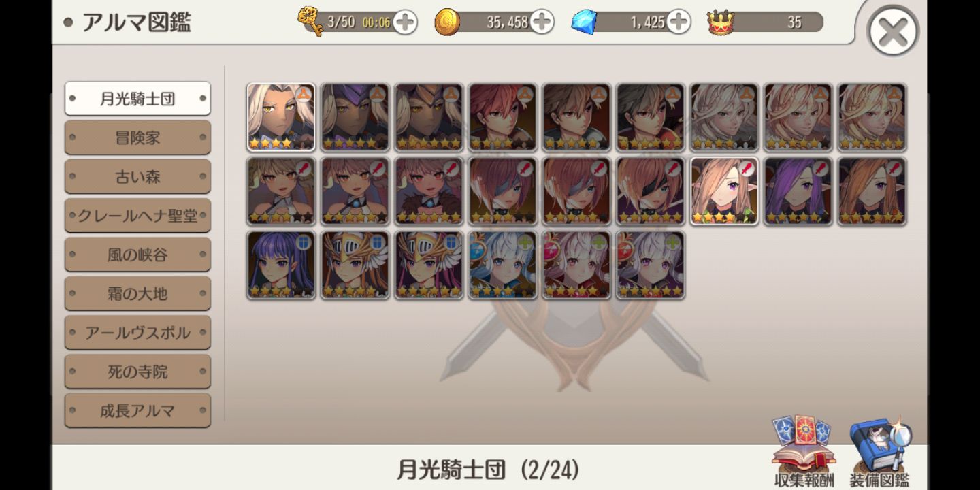Open the クレールヘナ聖堂 category
Image resolution: width=980 pixels, height=490 pixels.
[x=137, y=216]
